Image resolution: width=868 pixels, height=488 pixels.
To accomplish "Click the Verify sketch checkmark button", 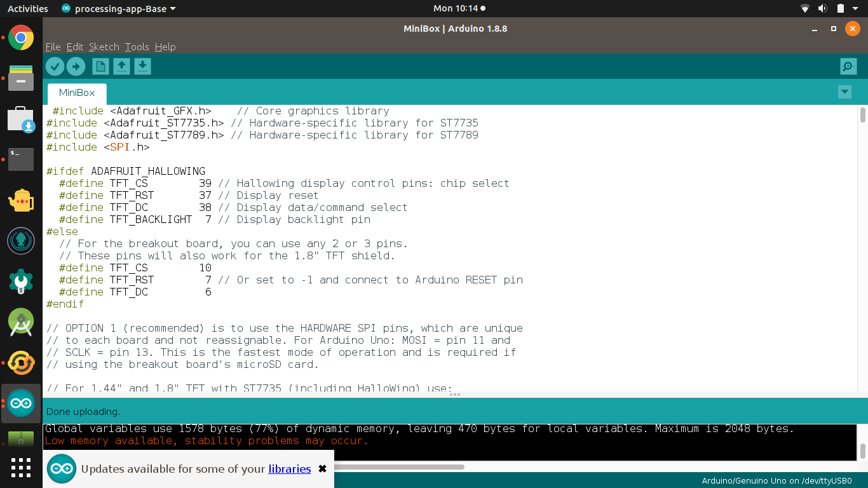I will (x=55, y=66).
